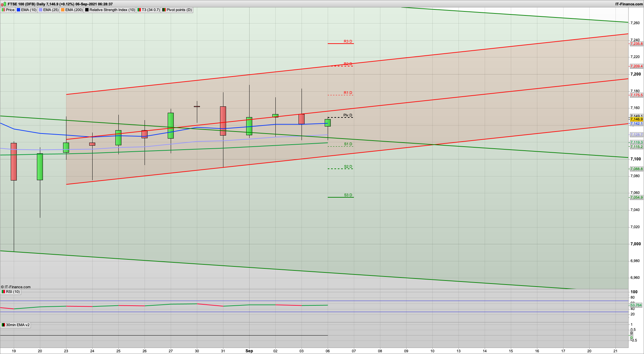Select the EMA (200) indicator label
Screen dimensions: 644x354
click(x=72, y=10)
